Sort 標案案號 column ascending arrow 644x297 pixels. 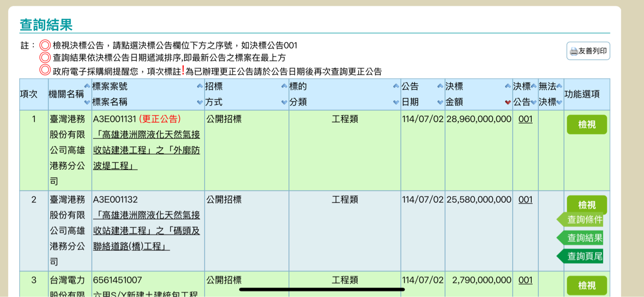coord(200,86)
